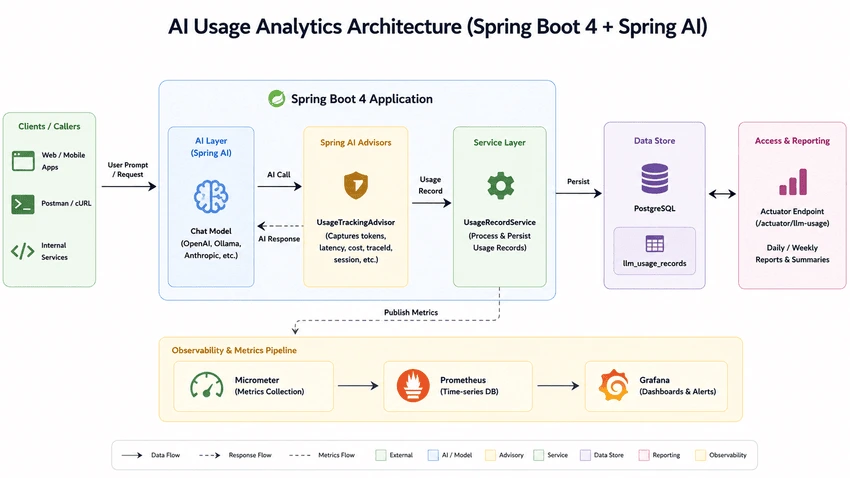Click the Web / Mobile Apps browser icon
This screenshot has height=478, width=850.
pyautogui.click(x=23, y=161)
